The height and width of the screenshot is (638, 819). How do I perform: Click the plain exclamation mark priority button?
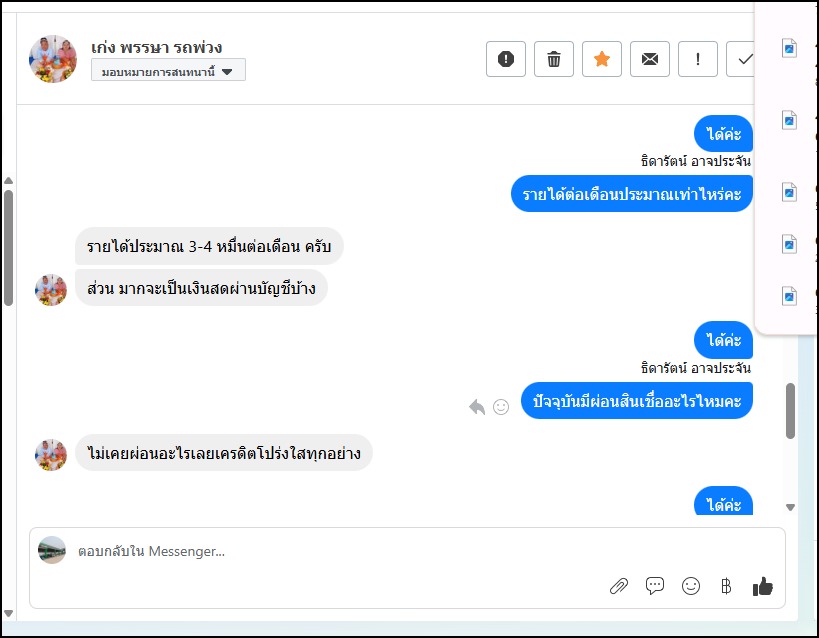[698, 59]
